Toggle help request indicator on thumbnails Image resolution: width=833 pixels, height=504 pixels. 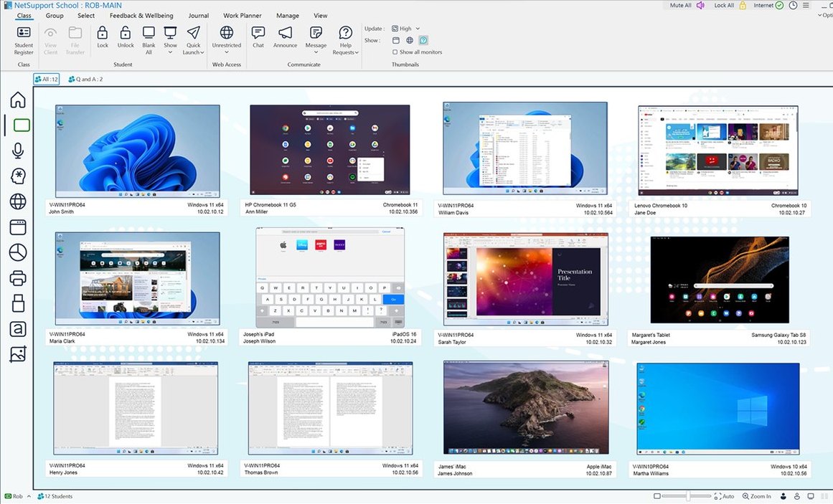point(423,40)
